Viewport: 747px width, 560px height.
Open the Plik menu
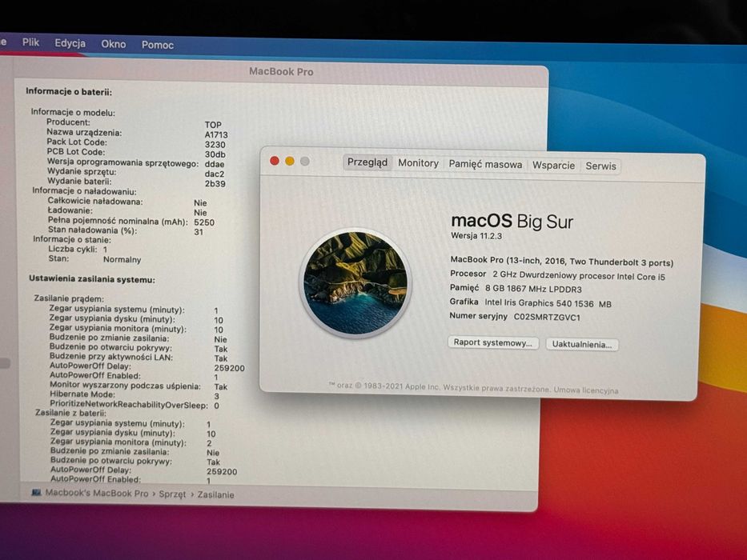[x=30, y=42]
